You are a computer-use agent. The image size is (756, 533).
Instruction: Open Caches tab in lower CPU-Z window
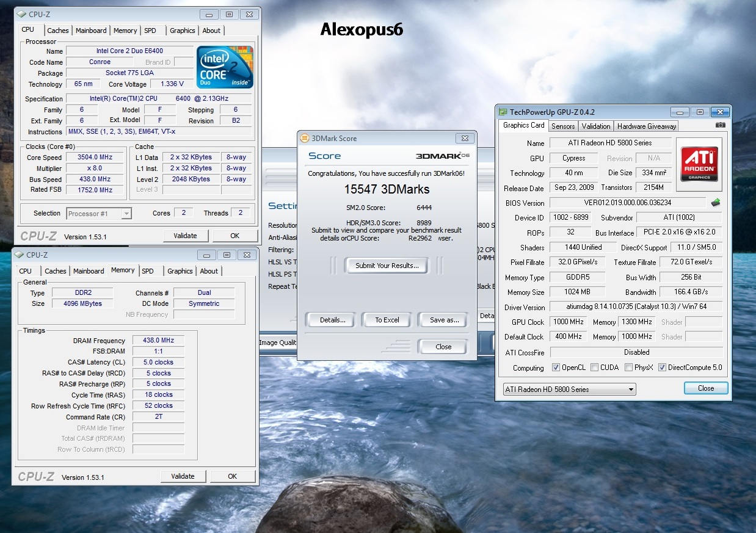tap(56, 271)
